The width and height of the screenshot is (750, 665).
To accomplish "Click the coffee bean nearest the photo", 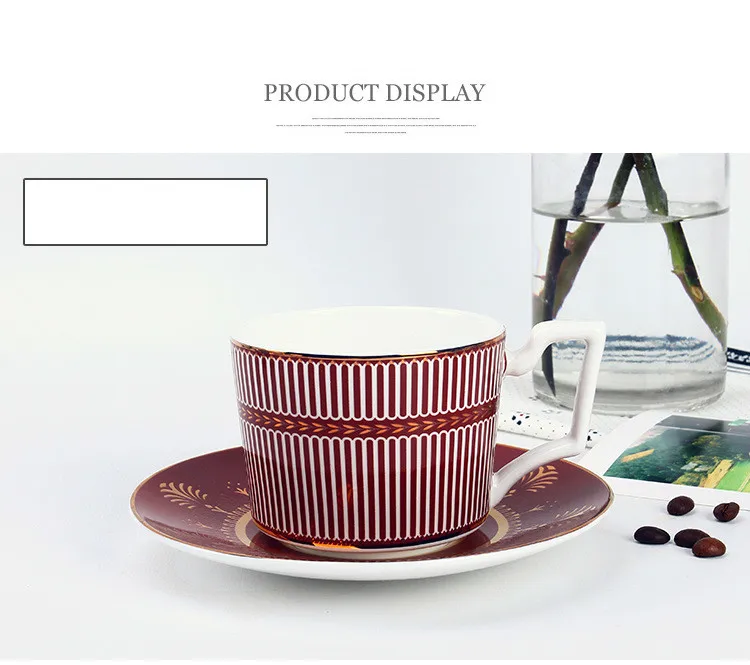I will pyautogui.click(x=680, y=506).
